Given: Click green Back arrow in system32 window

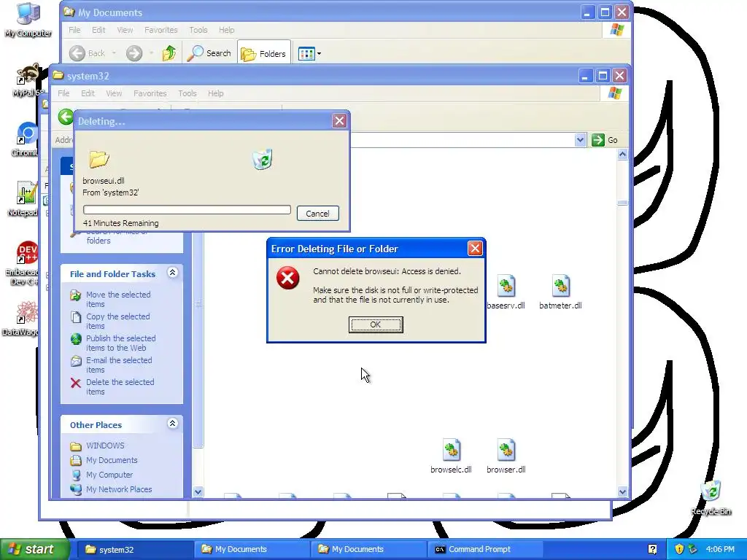Looking at the screenshot, I should pos(66,117).
